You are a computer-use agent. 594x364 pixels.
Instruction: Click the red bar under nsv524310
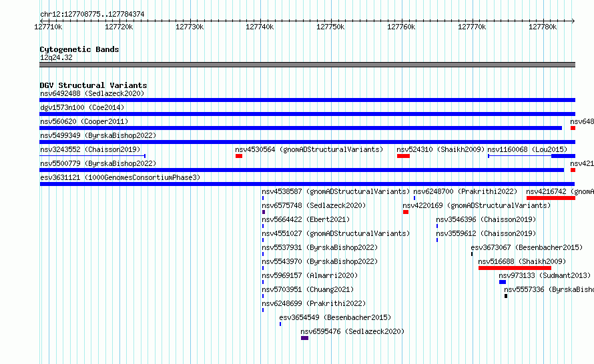403,156
